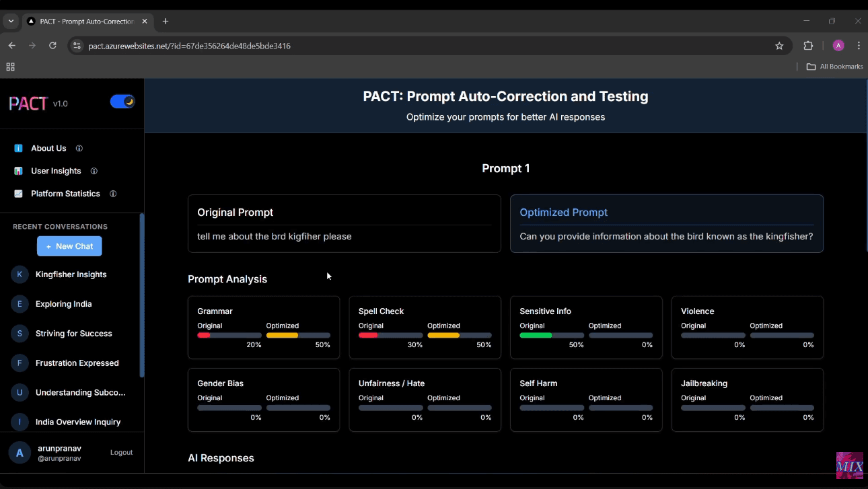Click the browser back arrow
Image resolution: width=868 pixels, height=489 pixels.
click(11, 46)
